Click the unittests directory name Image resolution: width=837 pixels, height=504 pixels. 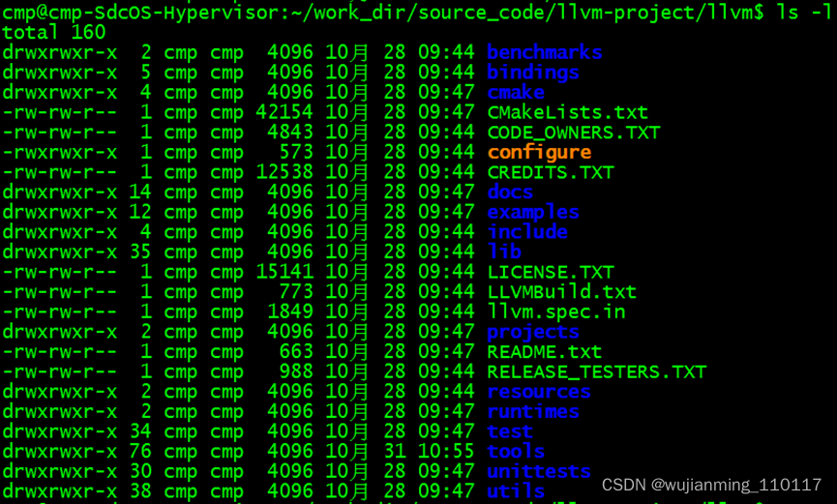point(539,471)
